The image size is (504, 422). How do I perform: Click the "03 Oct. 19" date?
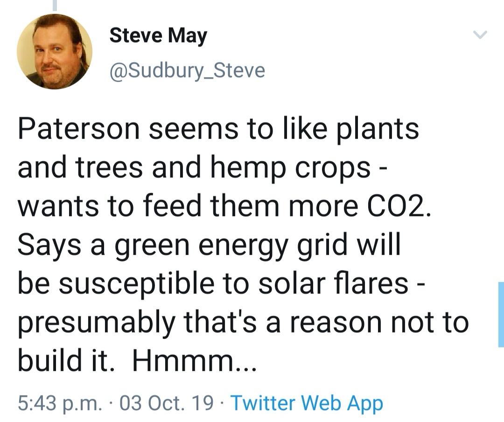pos(167,403)
